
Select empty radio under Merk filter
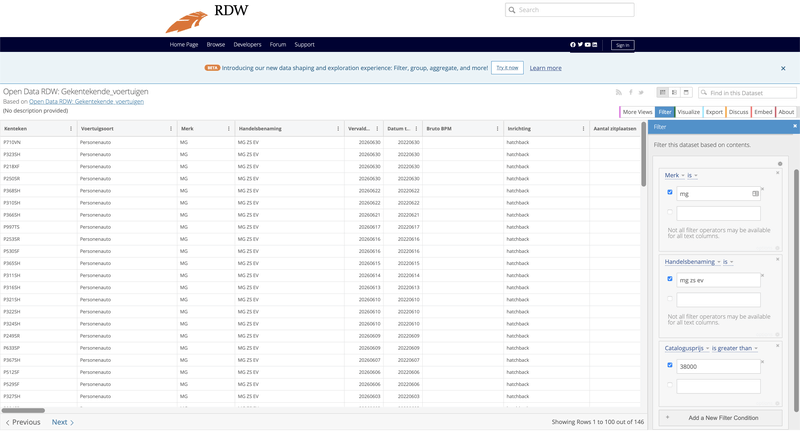pyautogui.click(x=670, y=212)
